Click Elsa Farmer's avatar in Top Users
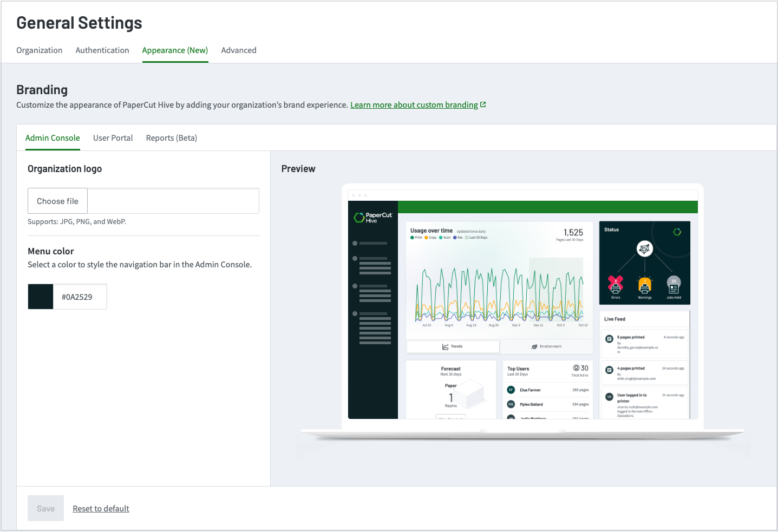Image resolution: width=778 pixels, height=532 pixels. tap(510, 389)
